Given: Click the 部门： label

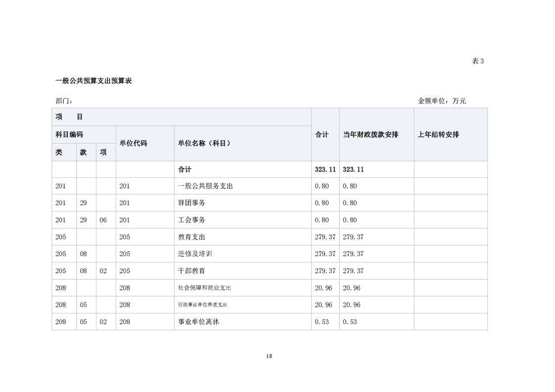Looking at the screenshot, I should click(x=64, y=101).
